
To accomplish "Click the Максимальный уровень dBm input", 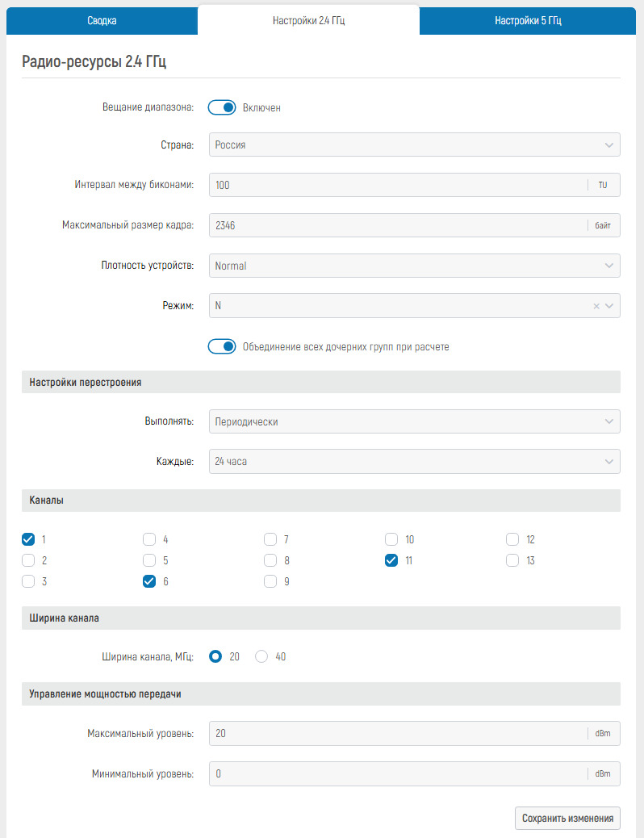I will [398, 733].
